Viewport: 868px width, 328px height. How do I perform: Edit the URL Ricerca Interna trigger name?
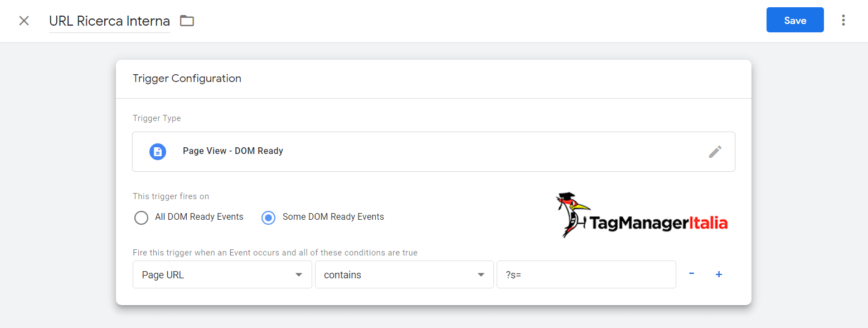tap(109, 21)
